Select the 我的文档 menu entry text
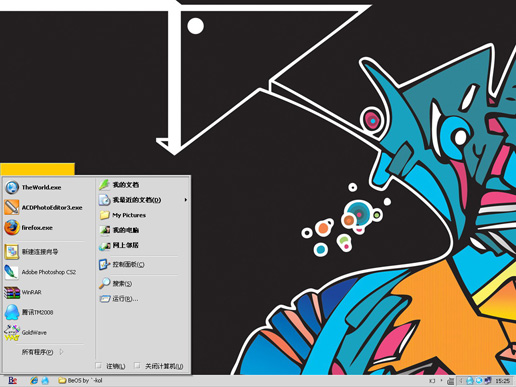This screenshot has width=516, height=387. (126, 185)
